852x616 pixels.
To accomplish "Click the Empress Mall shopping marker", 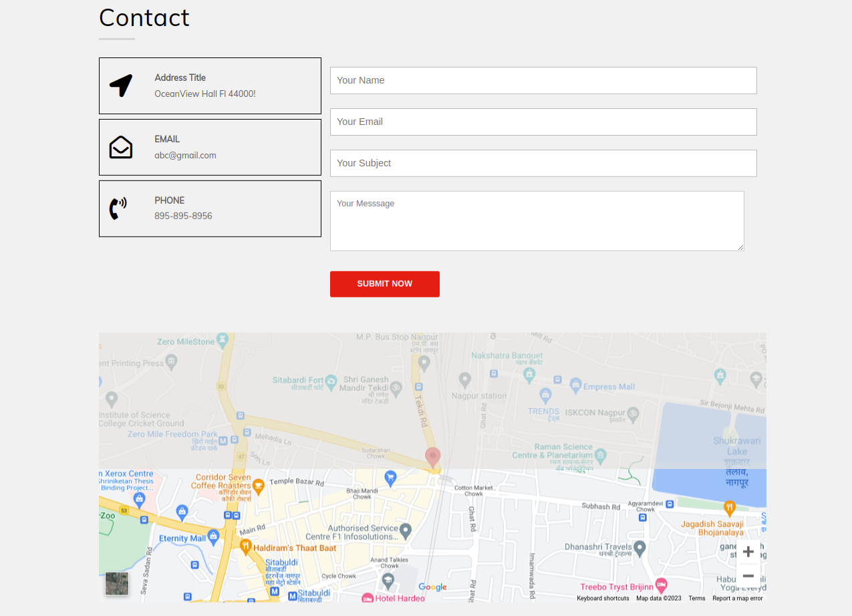I will pyautogui.click(x=575, y=385).
